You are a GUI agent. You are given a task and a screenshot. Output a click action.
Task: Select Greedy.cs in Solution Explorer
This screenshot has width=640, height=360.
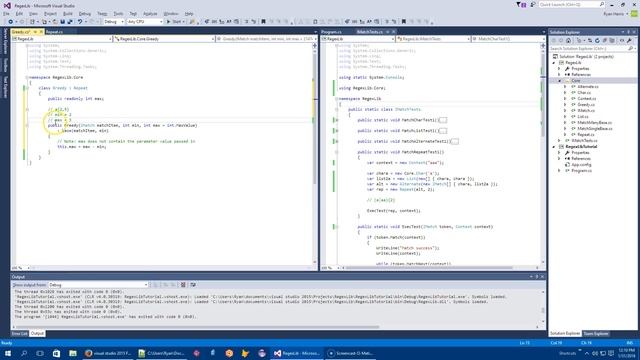click(x=586, y=105)
